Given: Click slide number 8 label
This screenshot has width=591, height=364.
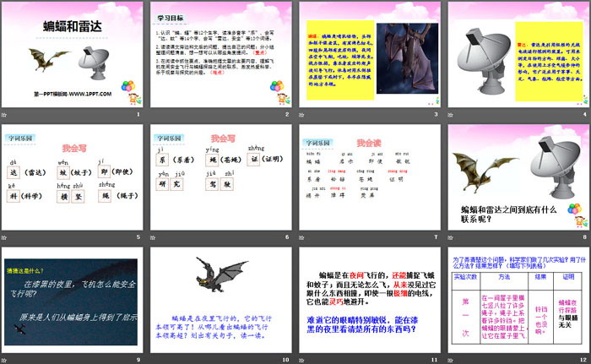Looking at the screenshot, I should click(x=585, y=236).
